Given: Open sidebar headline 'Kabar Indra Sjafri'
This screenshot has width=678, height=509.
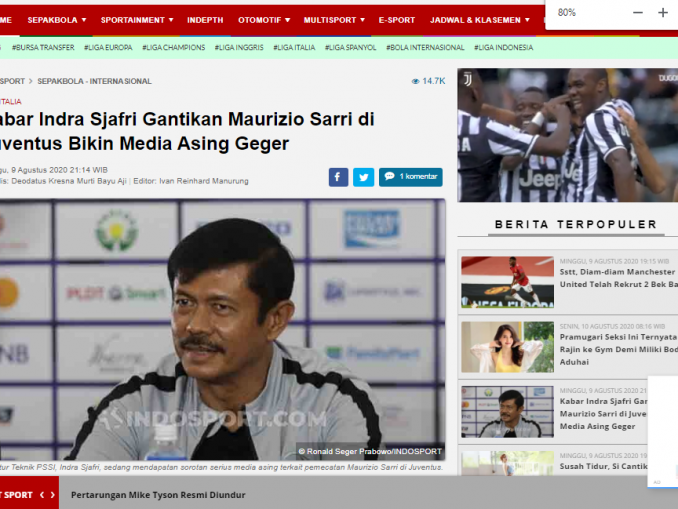Looking at the screenshot, I should [604, 414].
